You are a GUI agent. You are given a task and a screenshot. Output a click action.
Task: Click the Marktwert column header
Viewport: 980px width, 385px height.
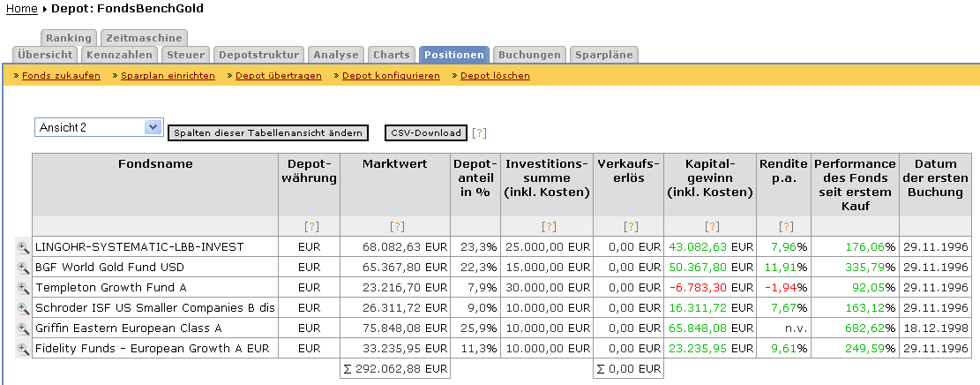point(395,164)
